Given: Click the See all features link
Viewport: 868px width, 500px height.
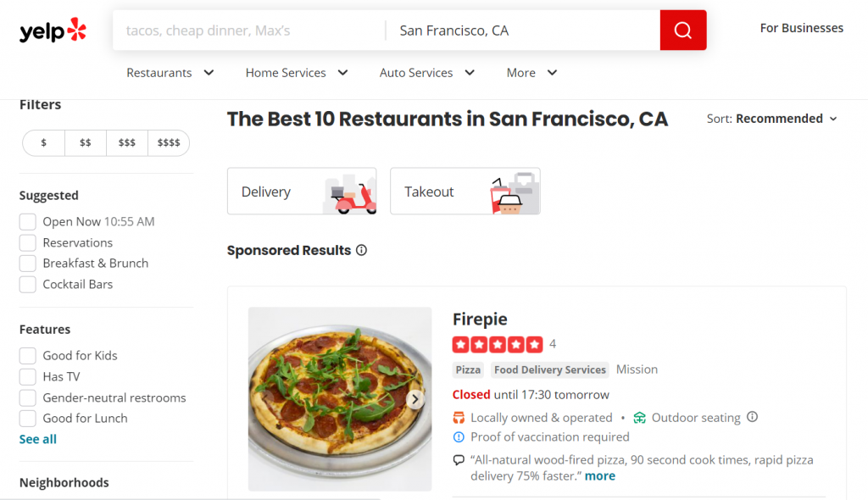Looking at the screenshot, I should (37, 439).
